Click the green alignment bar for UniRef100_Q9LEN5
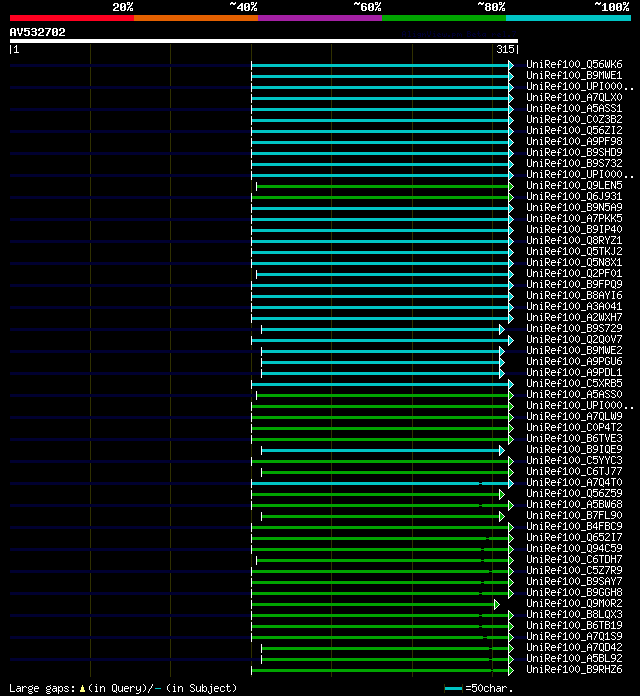Image resolution: width=640 pixels, height=696 pixels. (x=383, y=186)
